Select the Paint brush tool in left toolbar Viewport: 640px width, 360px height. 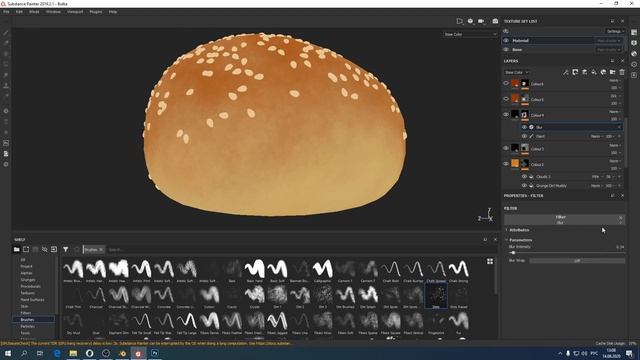coord(6,33)
